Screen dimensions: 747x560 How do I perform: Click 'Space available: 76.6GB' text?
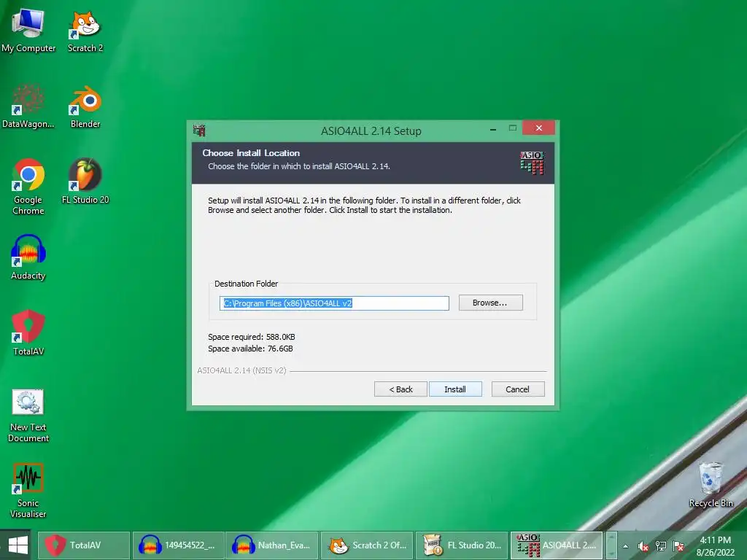tap(251, 349)
